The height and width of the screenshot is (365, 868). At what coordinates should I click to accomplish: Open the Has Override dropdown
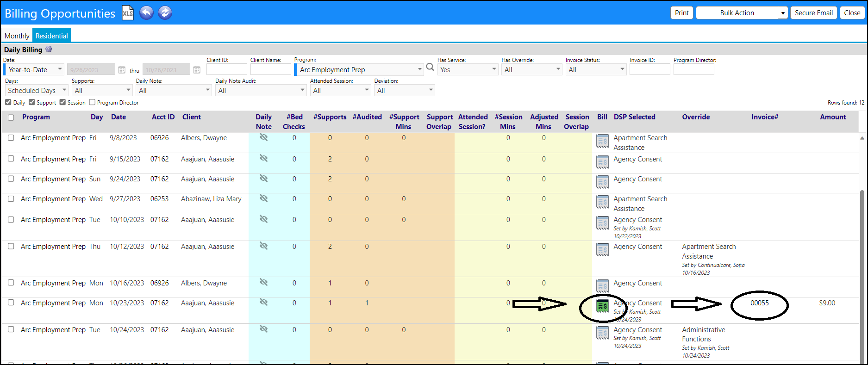[531, 69]
